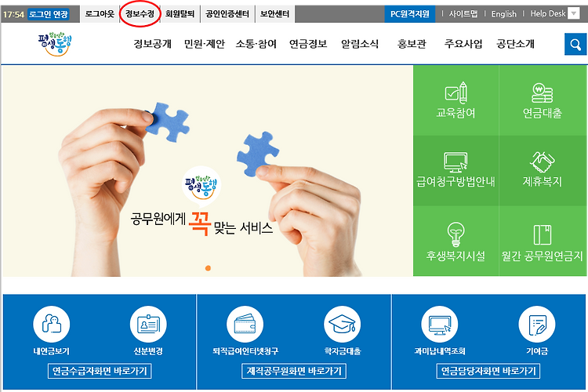This screenshot has width=588, height=392.
Task: Open the 후생복지시설 lightbulb icon
Action: click(456, 234)
